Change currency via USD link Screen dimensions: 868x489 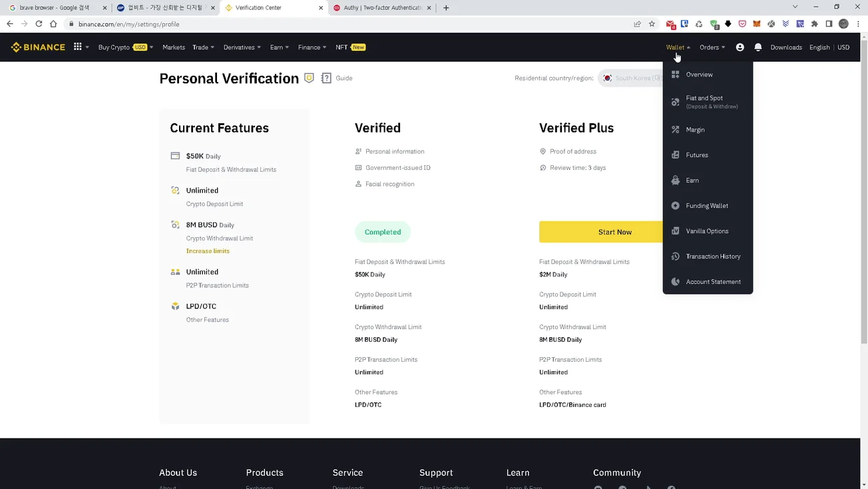pos(843,47)
